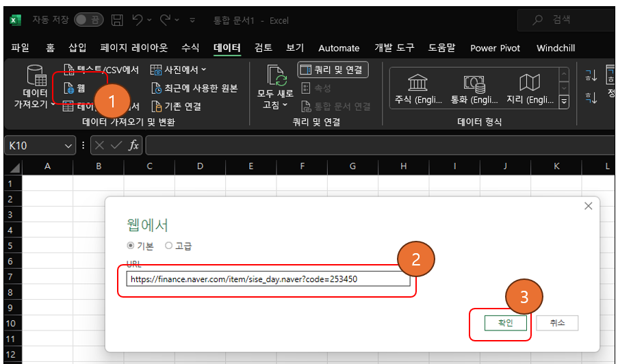Close the 웹에서 dialog
The image size is (618, 364).
589,206
